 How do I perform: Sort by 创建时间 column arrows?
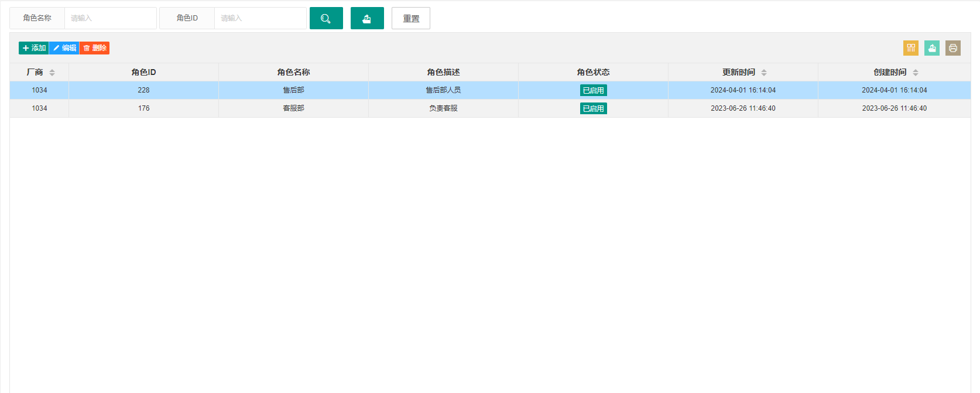coord(916,73)
